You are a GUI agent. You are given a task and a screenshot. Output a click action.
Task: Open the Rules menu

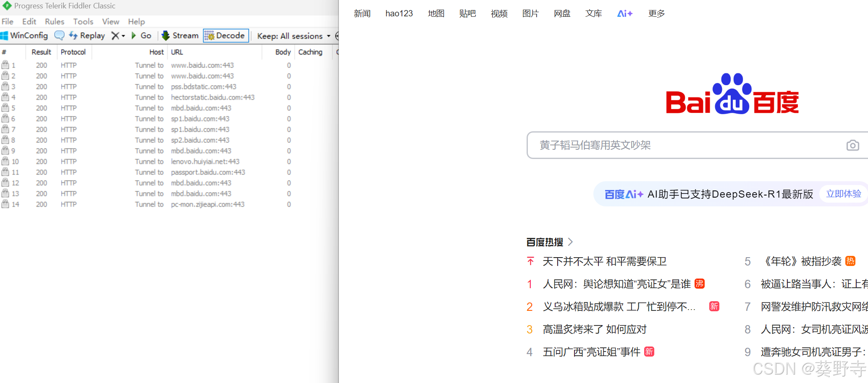tap(55, 21)
